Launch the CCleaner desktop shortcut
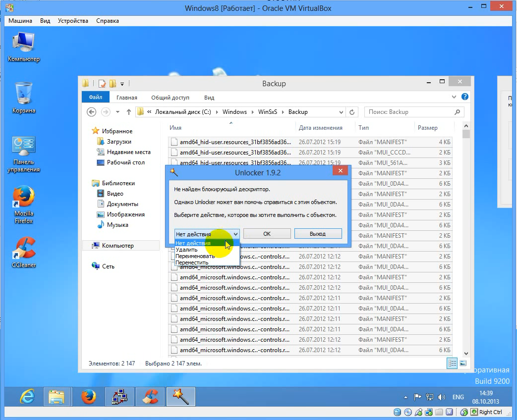 [23, 252]
